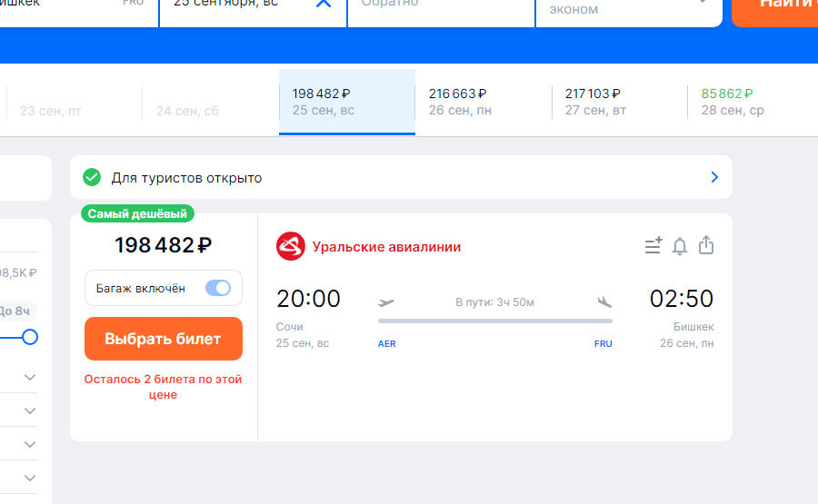Toggle the Багаж включён switch
Image resolution: width=818 pixels, height=504 pixels.
(218, 288)
